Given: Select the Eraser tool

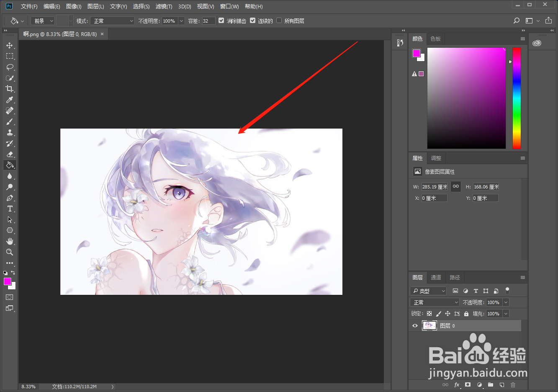Looking at the screenshot, I should [x=10, y=154].
